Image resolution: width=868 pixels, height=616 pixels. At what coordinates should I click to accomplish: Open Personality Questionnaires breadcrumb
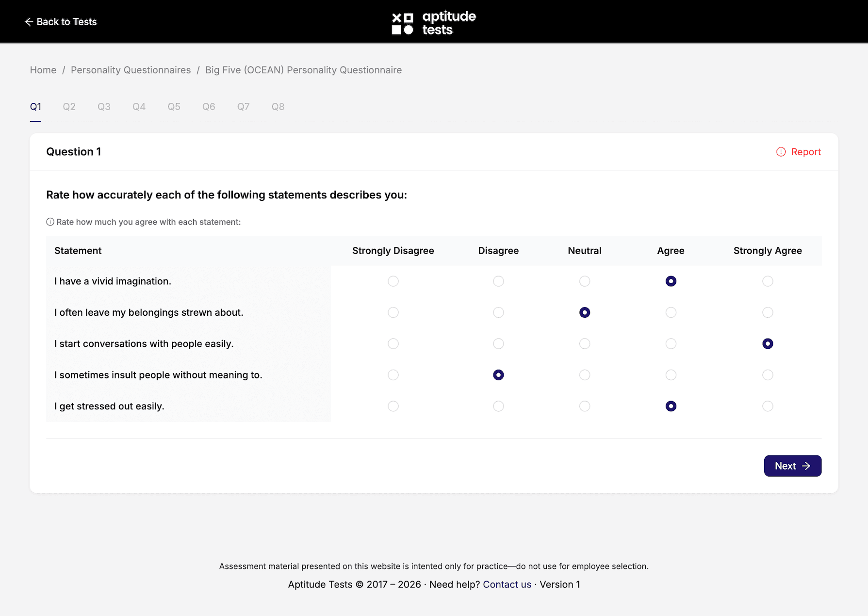coord(131,70)
